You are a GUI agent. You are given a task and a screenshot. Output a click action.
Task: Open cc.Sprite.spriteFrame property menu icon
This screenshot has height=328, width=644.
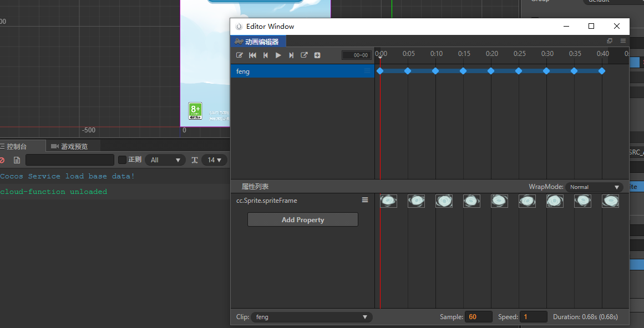pyautogui.click(x=365, y=200)
